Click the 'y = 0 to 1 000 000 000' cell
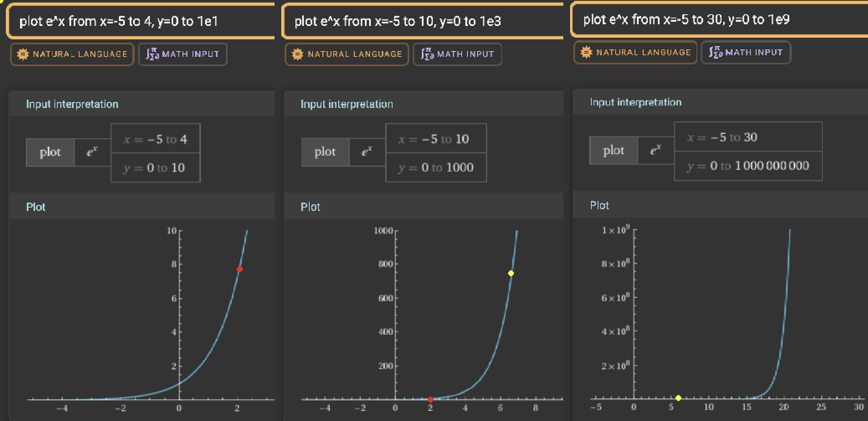This screenshot has width=868, height=421. (x=748, y=166)
